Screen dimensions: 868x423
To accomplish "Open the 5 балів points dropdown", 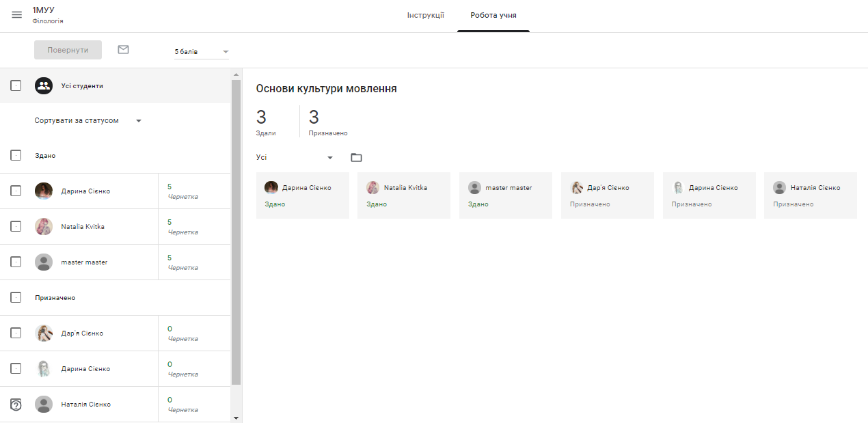I will click(202, 51).
